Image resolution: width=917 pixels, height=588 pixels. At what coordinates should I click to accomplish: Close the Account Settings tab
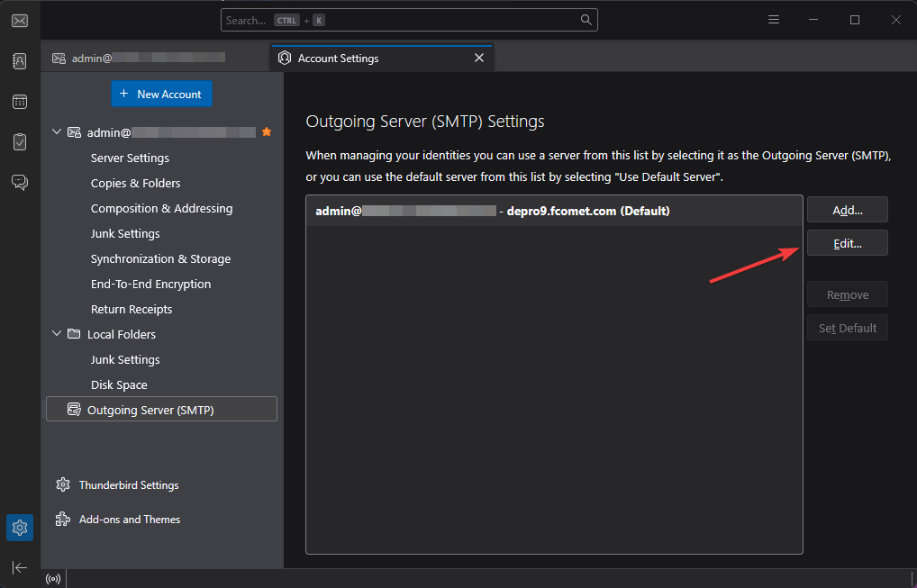click(479, 58)
